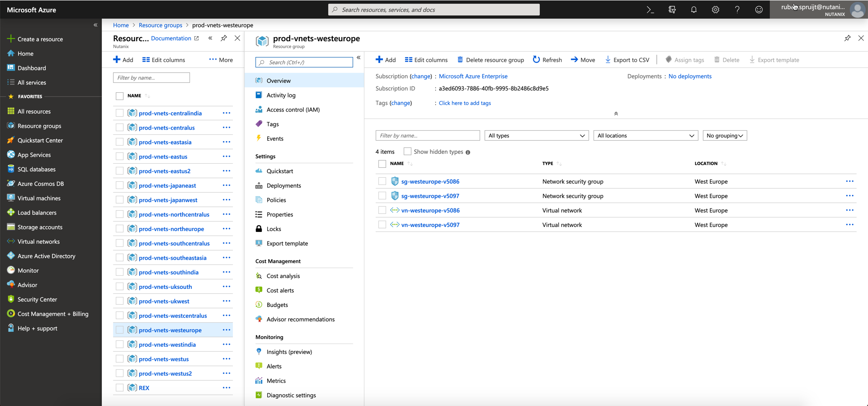Tick the prod-vnets-centralindia checkbox

click(x=119, y=113)
